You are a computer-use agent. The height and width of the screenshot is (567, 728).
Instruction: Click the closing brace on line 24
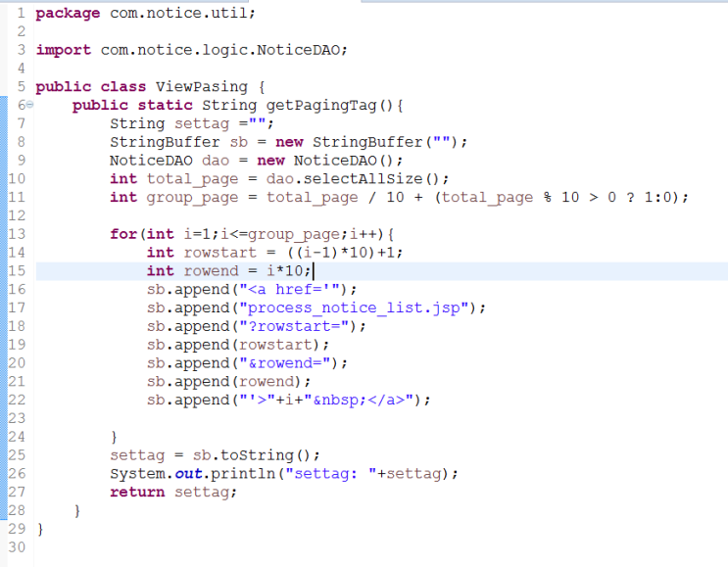(115, 437)
